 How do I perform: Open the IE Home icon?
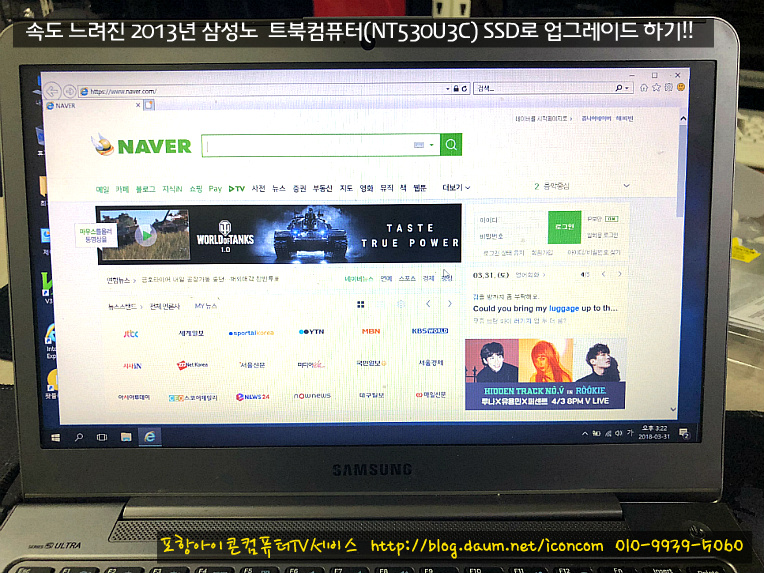point(644,87)
